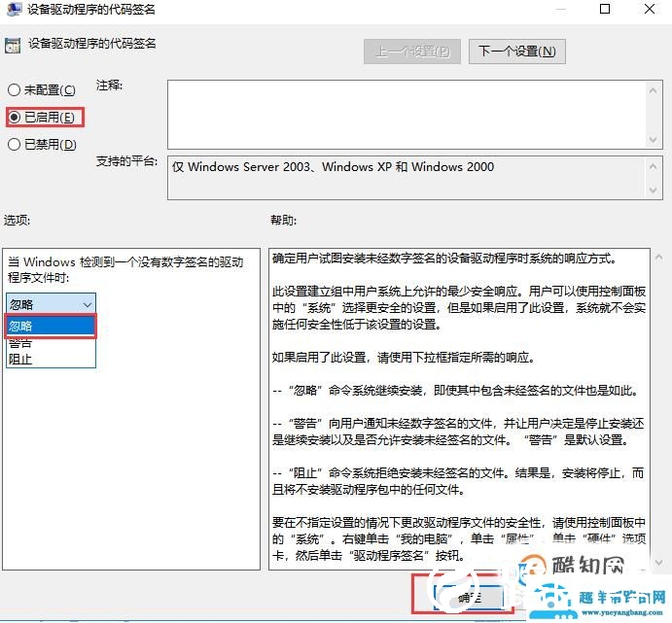Choose 警告 from the dropdown list

[51, 343]
